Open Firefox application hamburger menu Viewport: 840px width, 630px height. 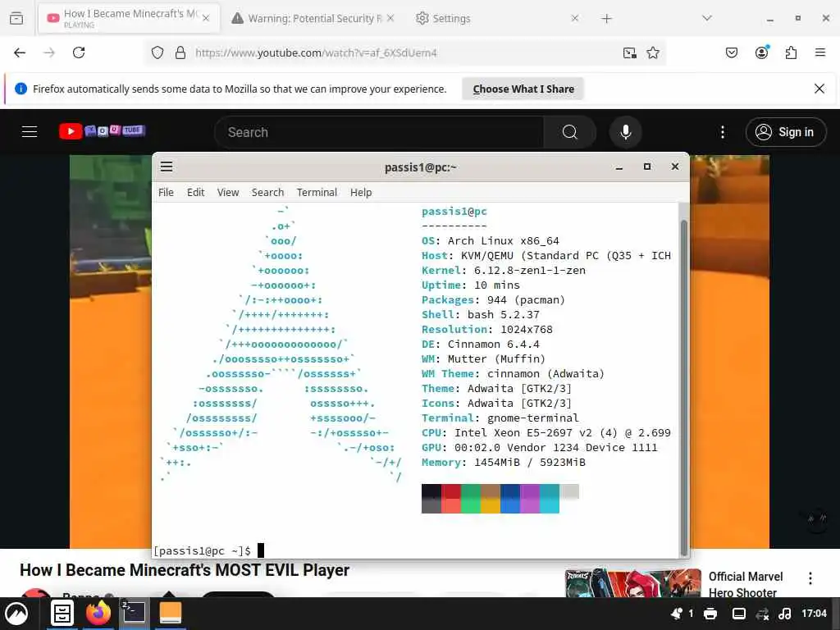819,52
